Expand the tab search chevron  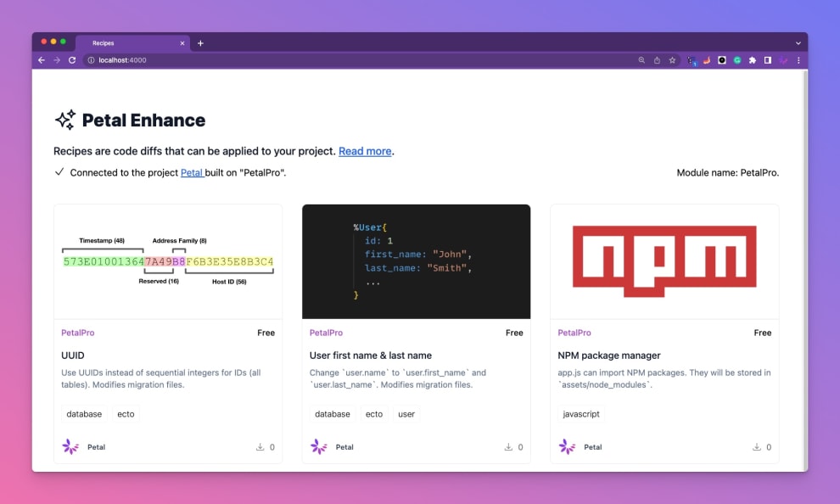point(798,42)
